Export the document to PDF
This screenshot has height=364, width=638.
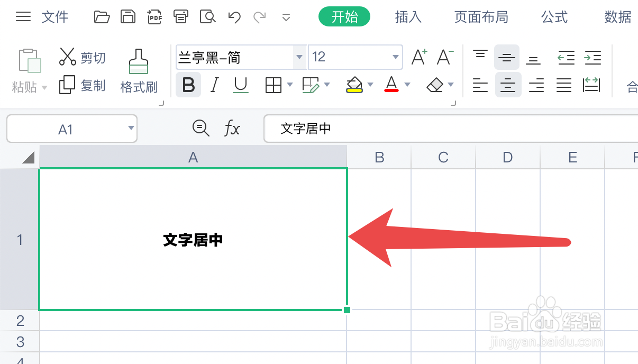click(x=154, y=16)
